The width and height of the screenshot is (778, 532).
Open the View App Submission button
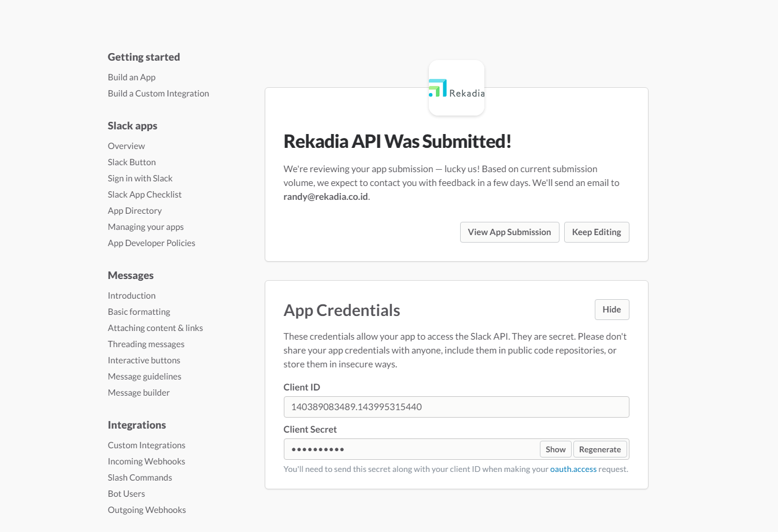pyautogui.click(x=509, y=232)
